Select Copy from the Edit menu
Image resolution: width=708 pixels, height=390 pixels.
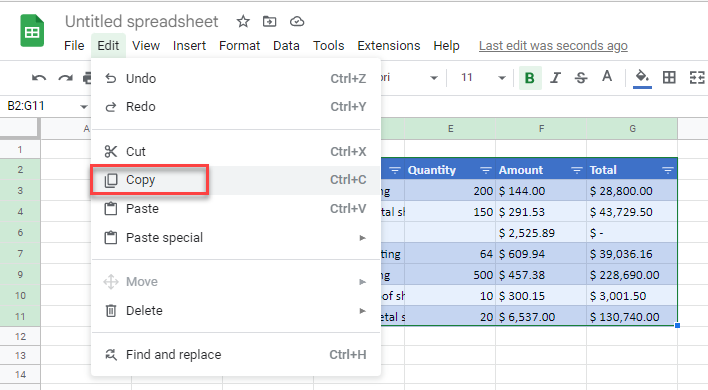[236, 180]
